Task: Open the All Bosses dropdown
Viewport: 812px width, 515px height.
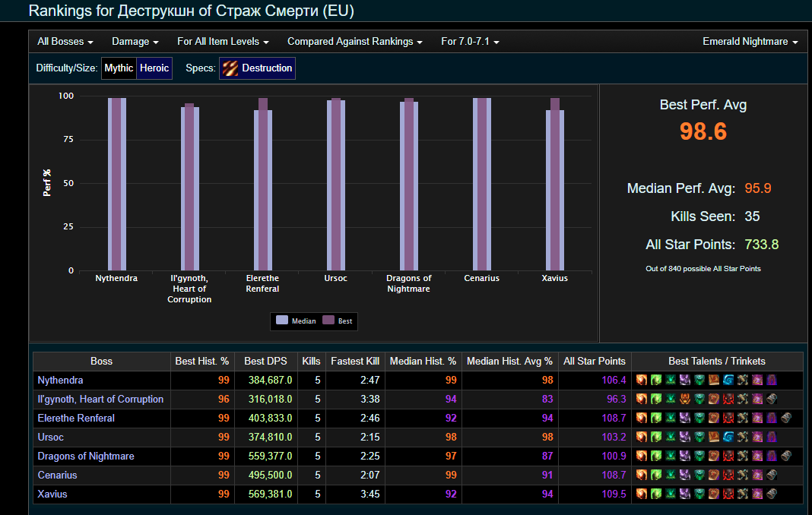Action: 65,42
